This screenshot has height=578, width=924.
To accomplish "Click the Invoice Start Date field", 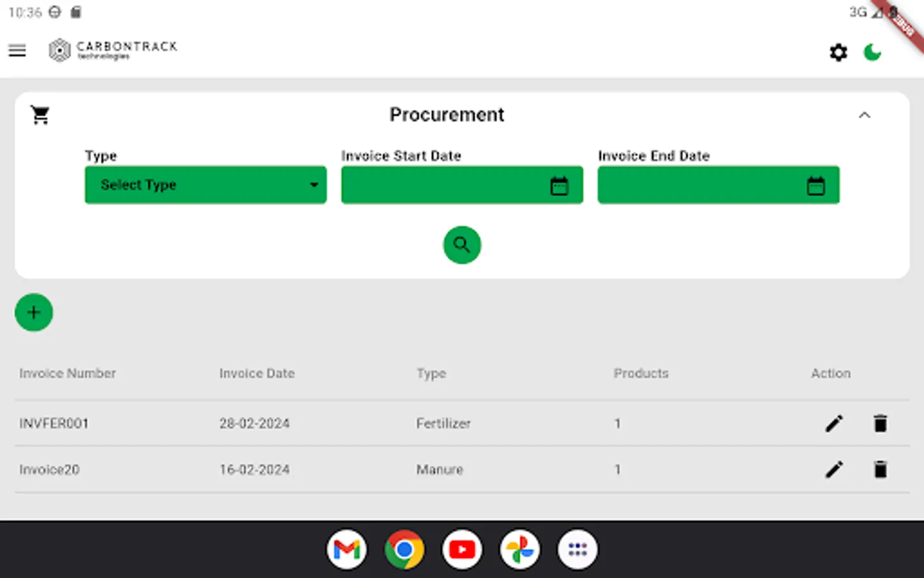I will tap(462, 185).
